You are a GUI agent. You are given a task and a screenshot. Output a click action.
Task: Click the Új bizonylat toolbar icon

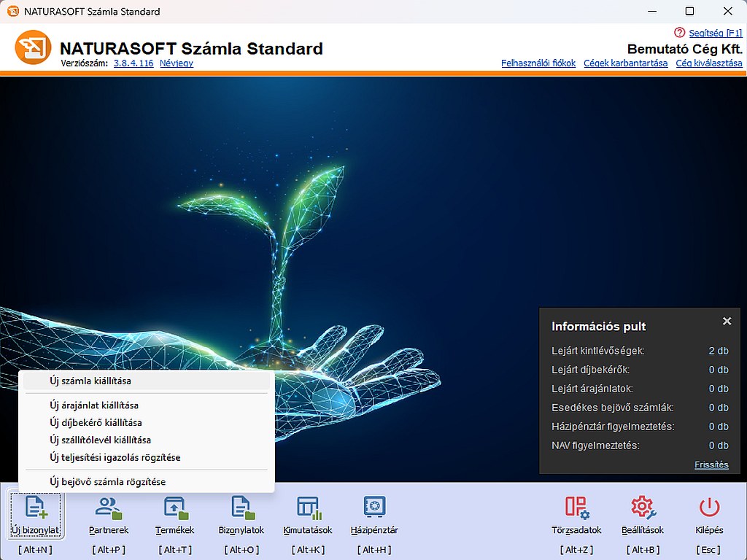coord(36,507)
